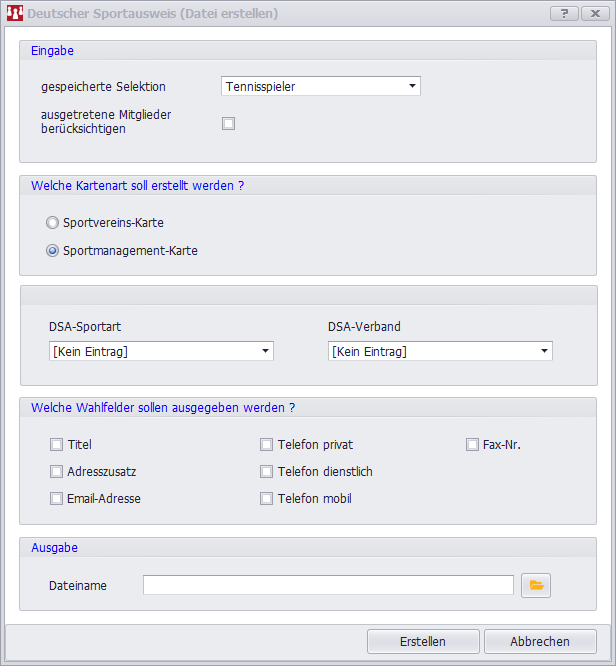The width and height of the screenshot is (616, 666).
Task: Enable ausgetretene Mitglieder berücksichtigen checkbox
Action: click(x=228, y=123)
